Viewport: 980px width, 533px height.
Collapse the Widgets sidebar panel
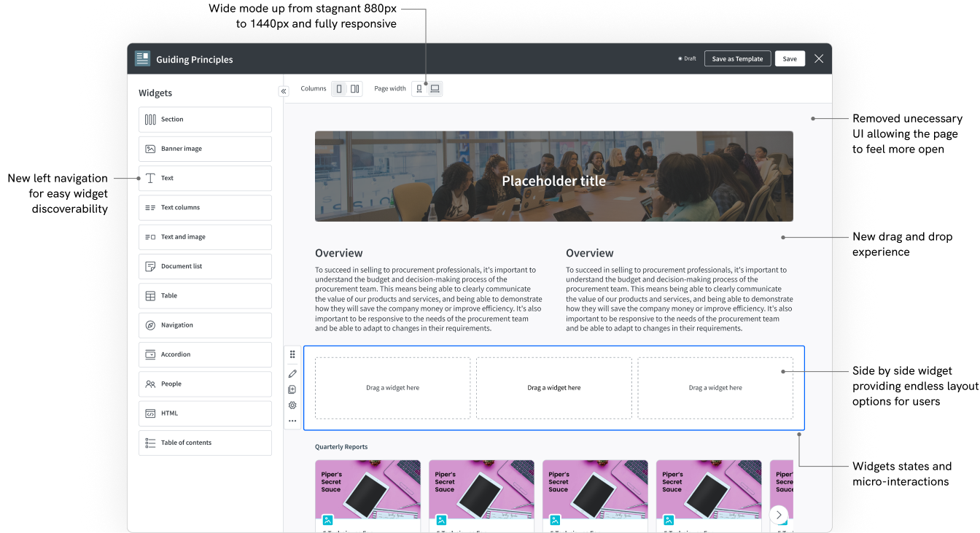[x=284, y=91]
